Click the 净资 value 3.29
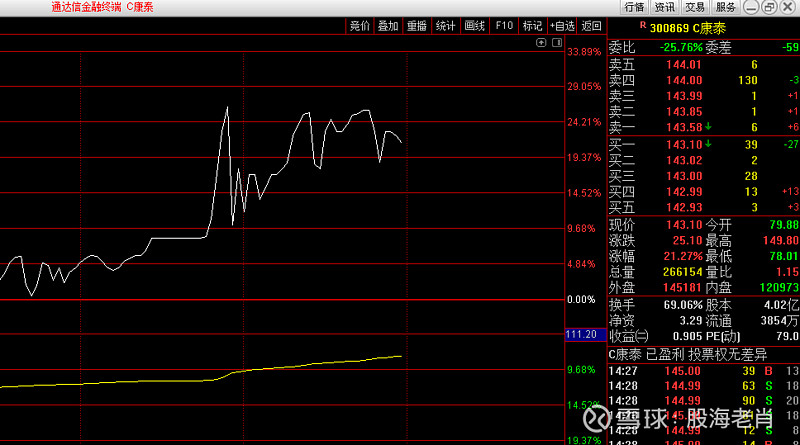This screenshot has width=800, height=445. [x=691, y=322]
